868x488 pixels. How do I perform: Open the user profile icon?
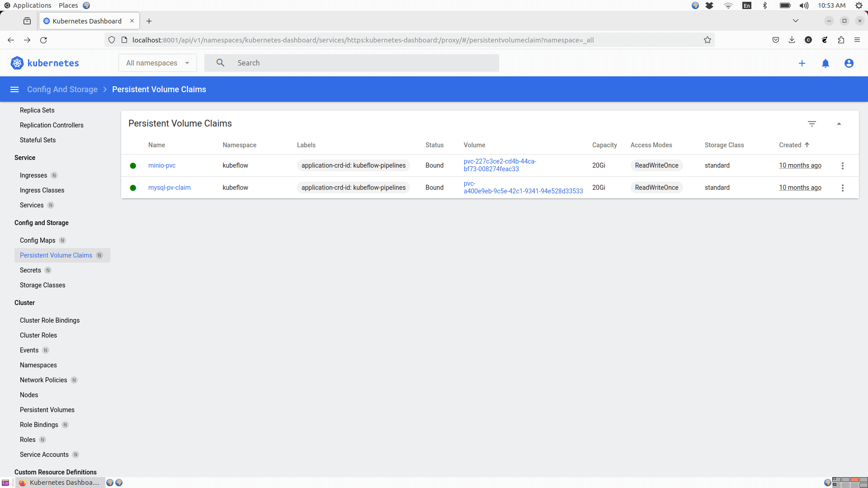pyautogui.click(x=849, y=63)
